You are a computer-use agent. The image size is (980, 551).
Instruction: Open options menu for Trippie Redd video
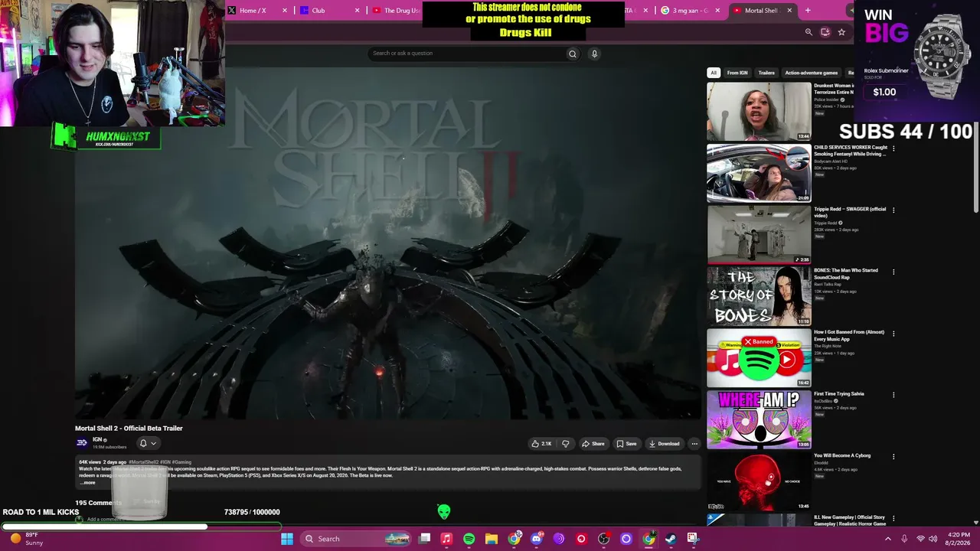pyautogui.click(x=893, y=210)
